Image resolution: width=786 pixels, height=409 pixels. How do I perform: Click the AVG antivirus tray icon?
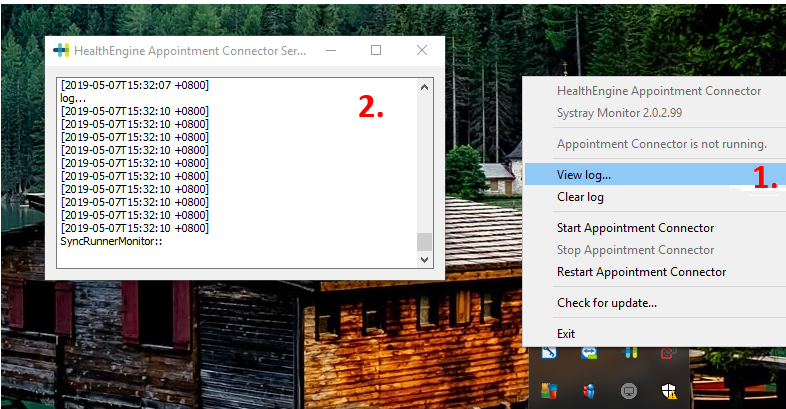pos(550,389)
